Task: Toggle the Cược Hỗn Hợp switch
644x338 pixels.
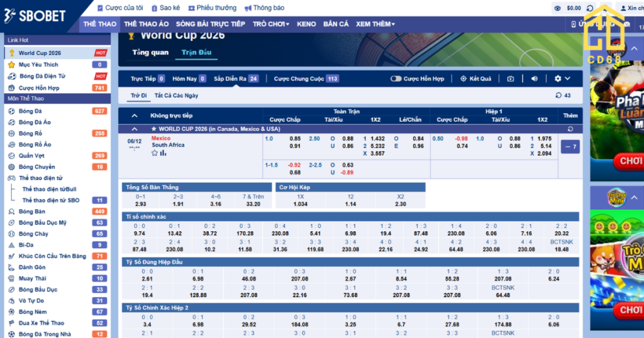Action: (396, 79)
